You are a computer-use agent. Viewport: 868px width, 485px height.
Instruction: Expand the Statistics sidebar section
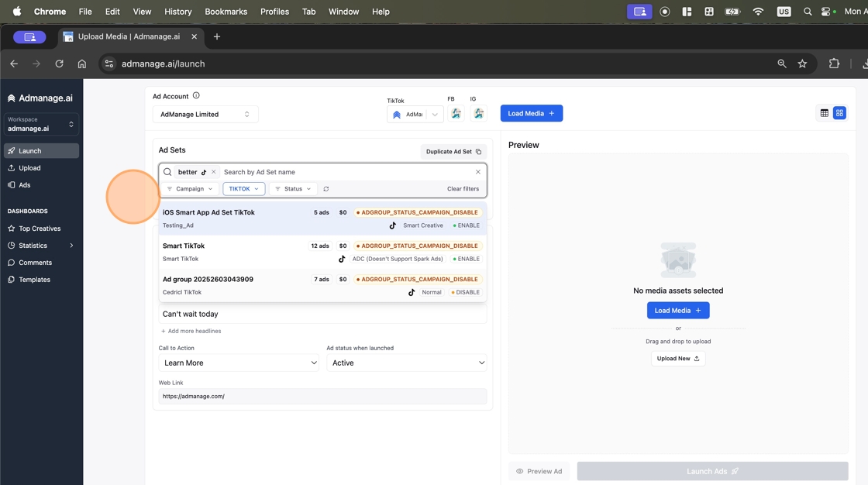[x=71, y=246]
